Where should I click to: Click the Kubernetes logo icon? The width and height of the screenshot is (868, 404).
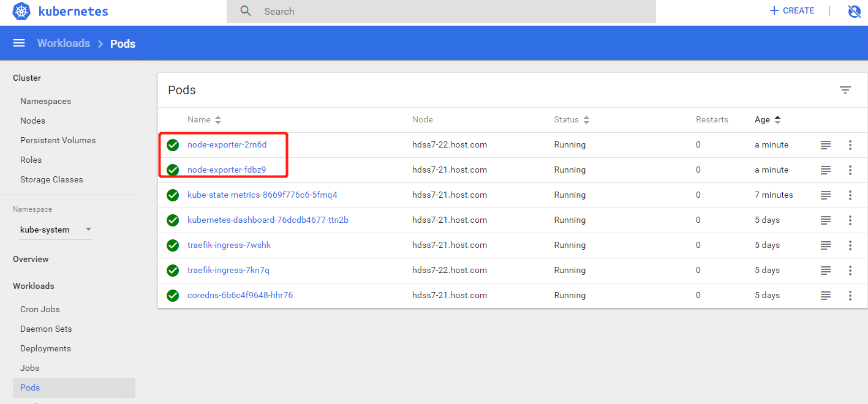click(21, 11)
